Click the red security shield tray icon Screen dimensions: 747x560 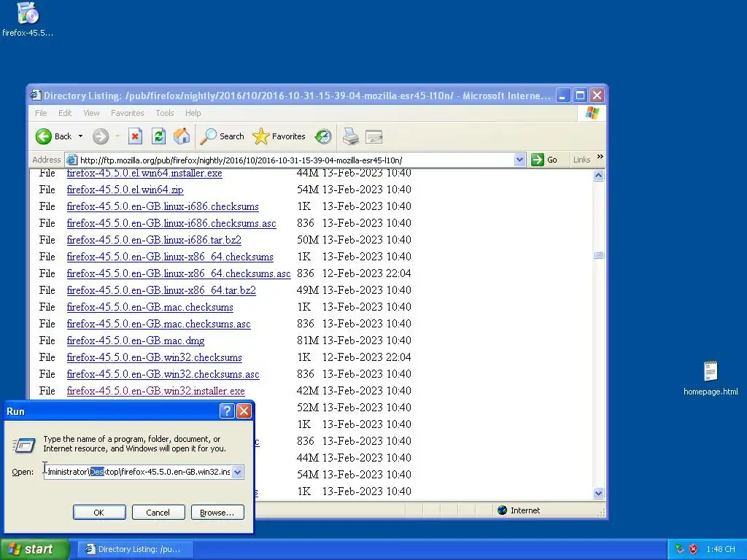click(693, 549)
